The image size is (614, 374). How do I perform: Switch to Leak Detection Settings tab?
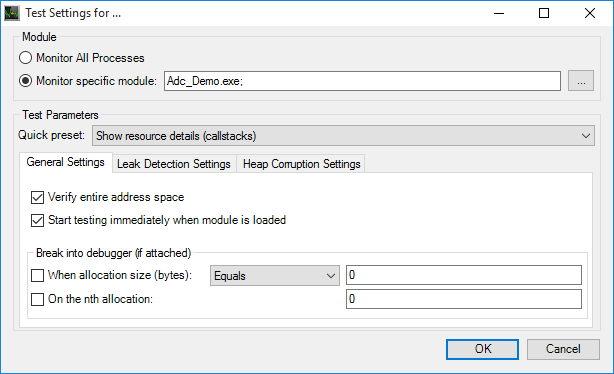coord(174,164)
